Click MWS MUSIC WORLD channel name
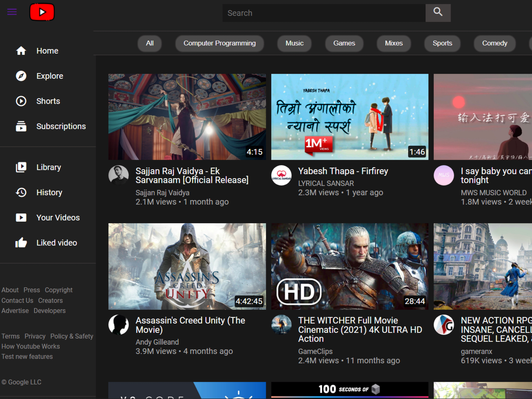Image resolution: width=532 pixels, height=399 pixels. pyautogui.click(x=494, y=192)
